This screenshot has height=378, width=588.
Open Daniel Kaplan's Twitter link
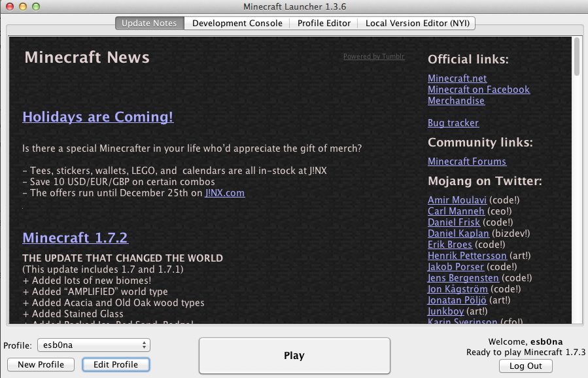[458, 233]
